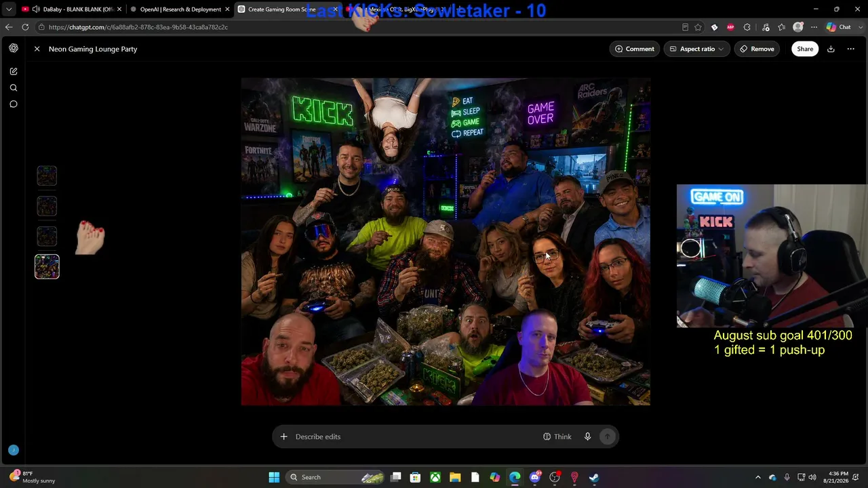This screenshot has width=868, height=488.
Task: Open browser Settings and more menu
Action: coord(814,27)
